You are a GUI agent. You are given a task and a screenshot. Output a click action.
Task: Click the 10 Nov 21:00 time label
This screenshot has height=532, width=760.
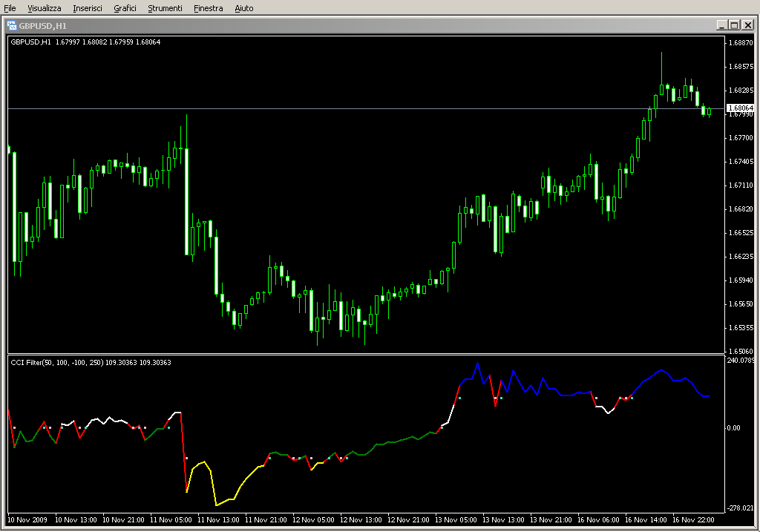click(x=123, y=520)
